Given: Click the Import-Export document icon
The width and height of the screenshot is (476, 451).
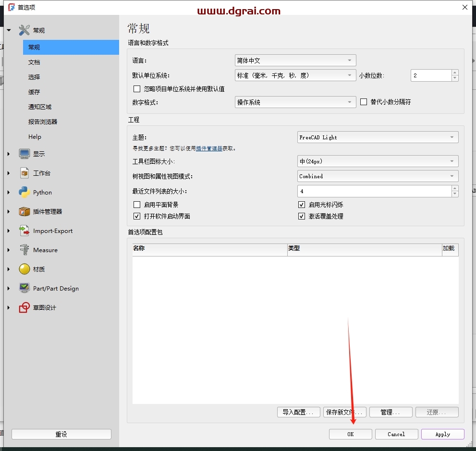Looking at the screenshot, I should 24,231.
